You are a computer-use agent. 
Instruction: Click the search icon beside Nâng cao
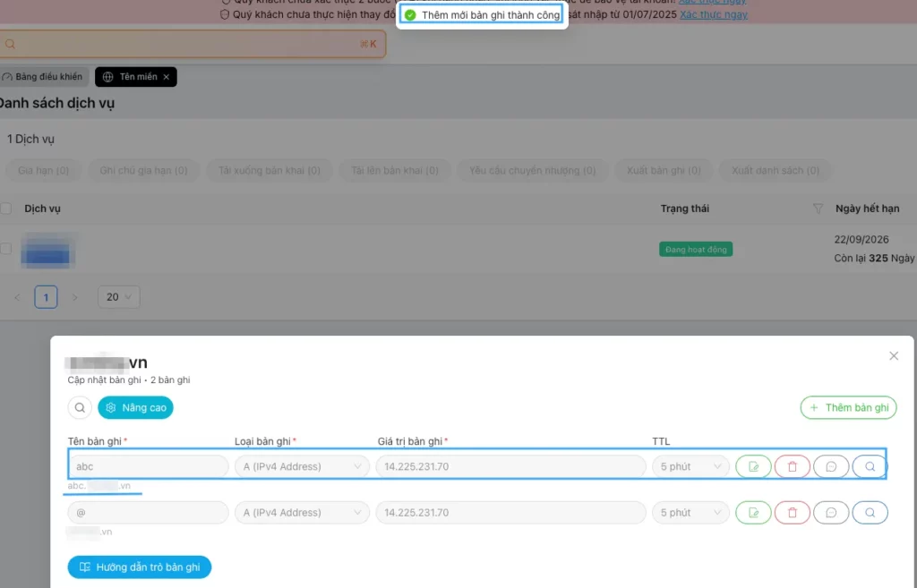80,408
